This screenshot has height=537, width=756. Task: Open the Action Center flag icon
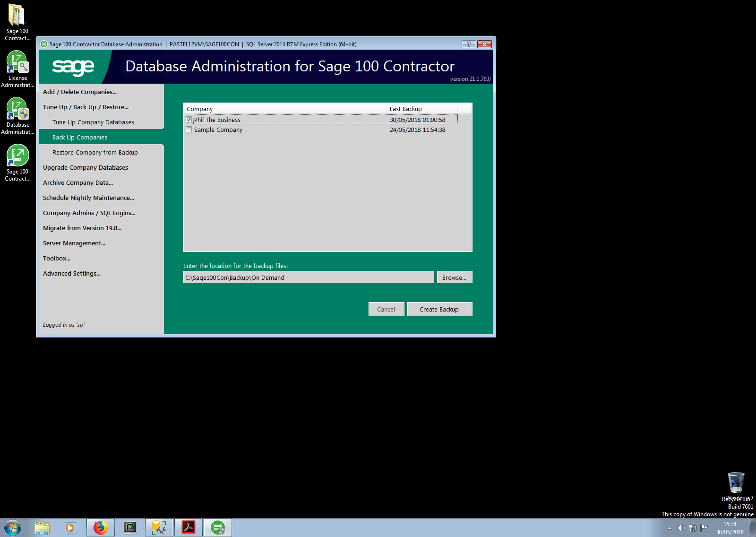(704, 528)
